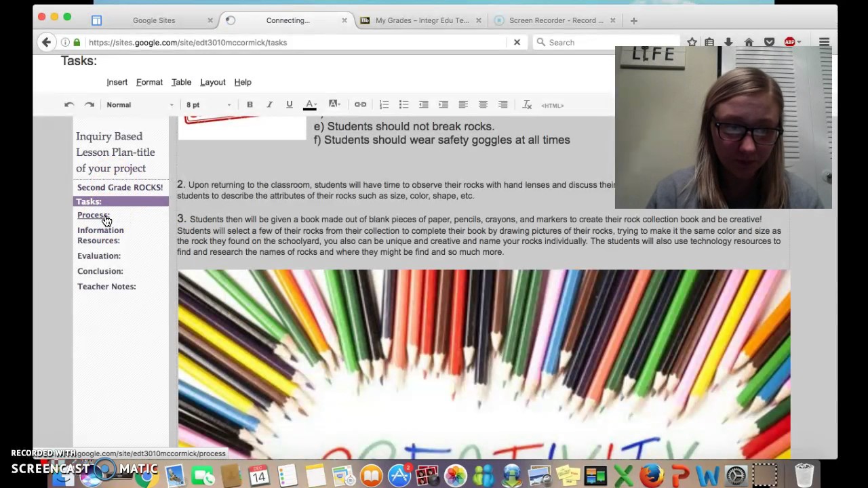The width and height of the screenshot is (868, 488).
Task: Click the Undo arrow icon
Action: pos(69,105)
